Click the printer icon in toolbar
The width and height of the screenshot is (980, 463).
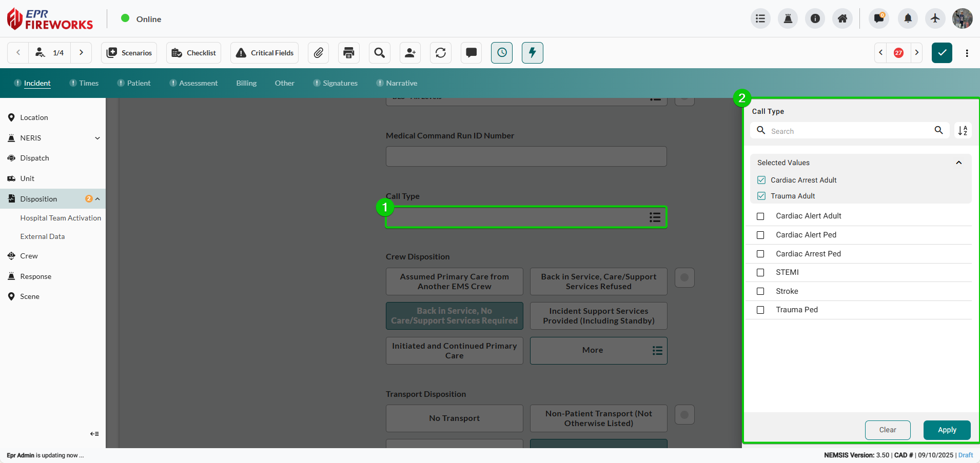349,53
